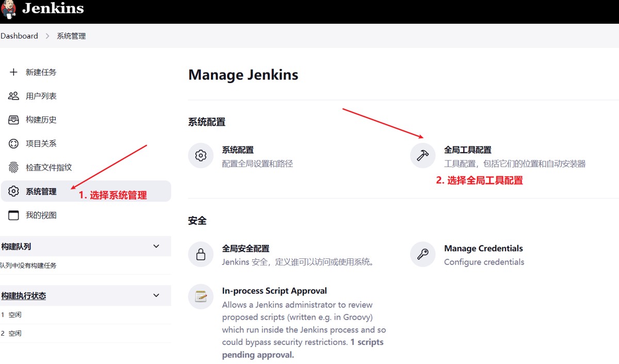Viewport: 619px width, 364px height.
Task: Collapse the 构建执行状态 panel chevron
Action: coord(156,295)
